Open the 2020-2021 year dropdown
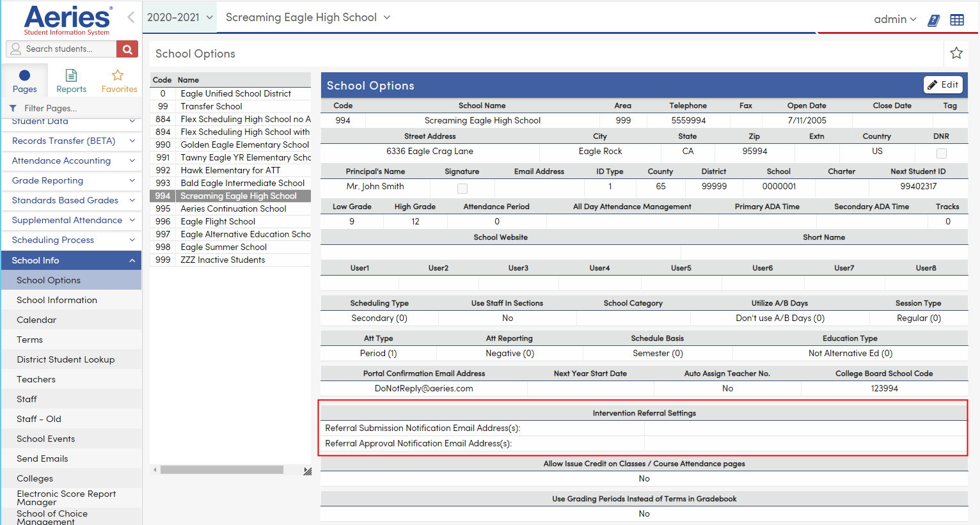The image size is (980, 525). coord(179,17)
